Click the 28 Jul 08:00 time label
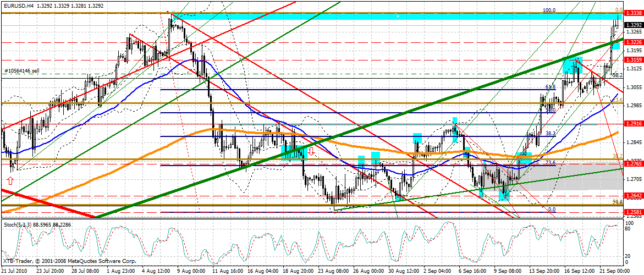Viewport: 644px width, 275px height. point(85,271)
